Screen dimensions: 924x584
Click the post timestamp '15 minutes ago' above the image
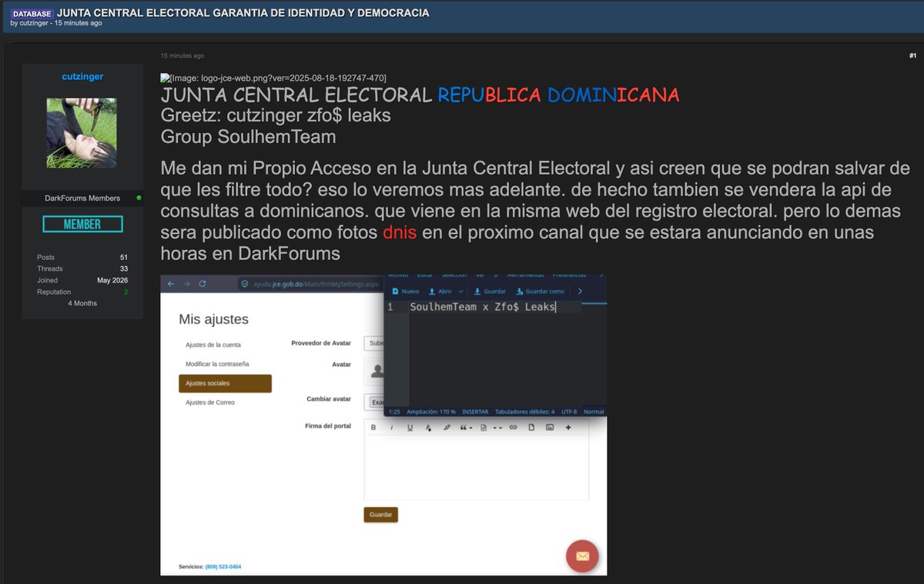pos(182,56)
